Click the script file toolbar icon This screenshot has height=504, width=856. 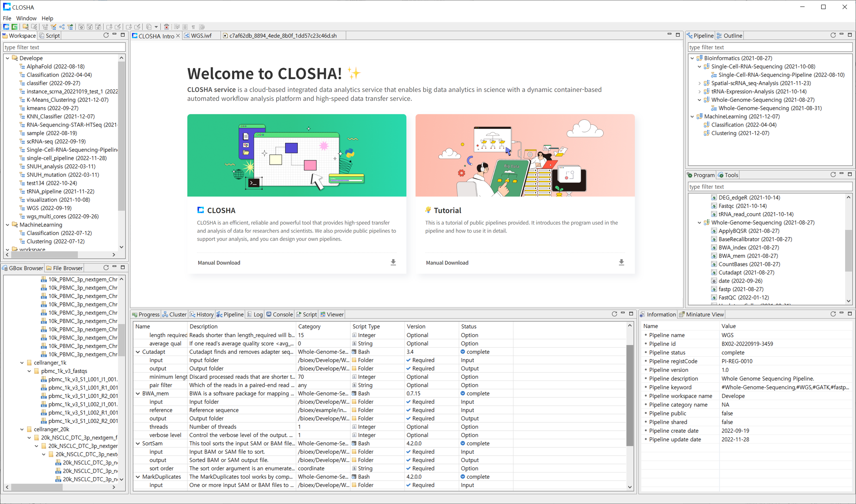pyautogui.click(x=149, y=27)
